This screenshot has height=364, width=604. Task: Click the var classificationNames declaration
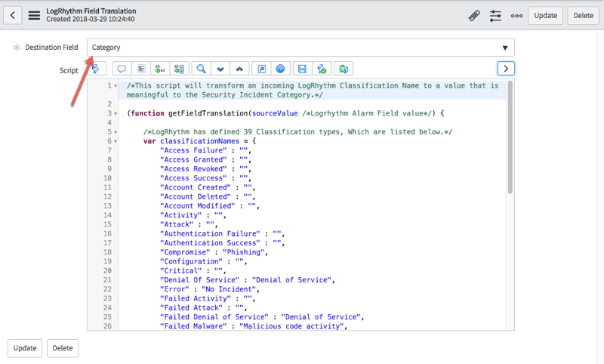[199, 141]
